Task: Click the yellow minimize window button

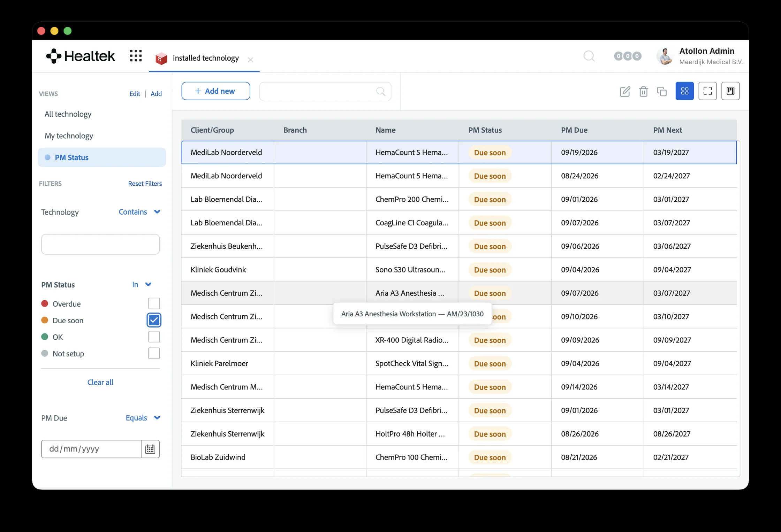Action: [x=54, y=31]
